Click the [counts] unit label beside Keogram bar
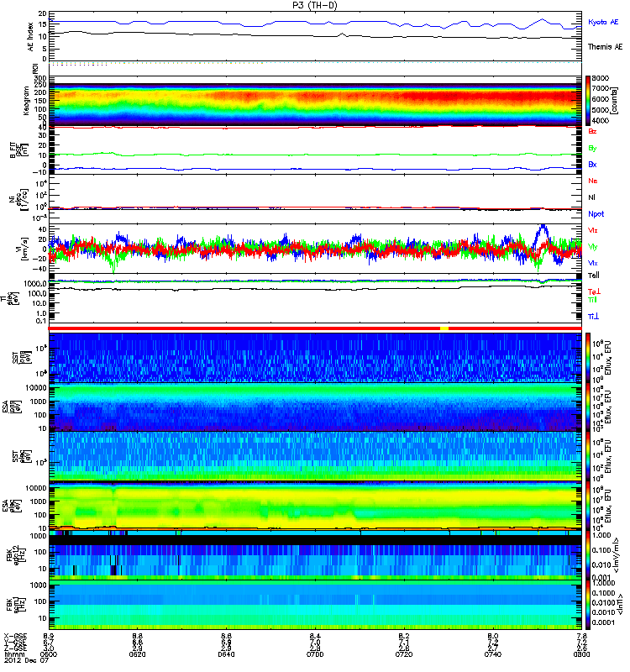Viewport: 630px width, 672px height. tap(615, 101)
